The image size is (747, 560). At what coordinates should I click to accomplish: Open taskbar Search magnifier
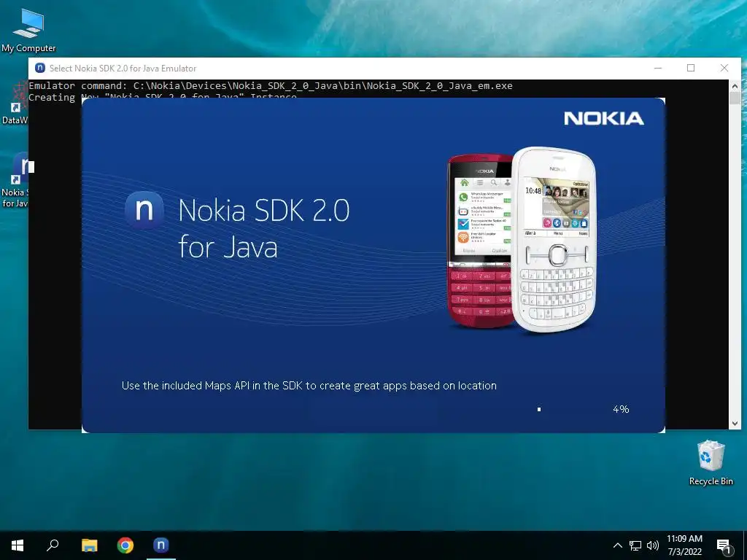click(x=53, y=545)
